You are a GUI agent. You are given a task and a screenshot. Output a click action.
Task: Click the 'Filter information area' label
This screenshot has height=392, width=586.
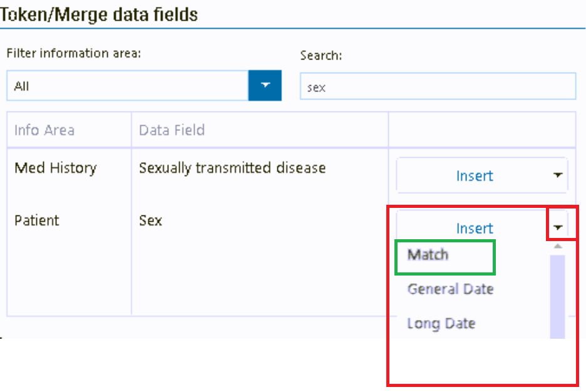tap(74, 53)
